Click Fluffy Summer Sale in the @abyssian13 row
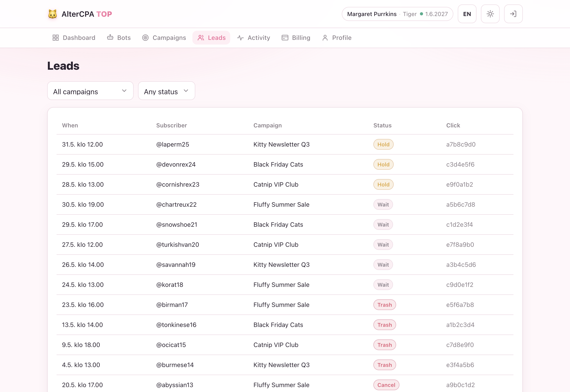 [x=281, y=385]
